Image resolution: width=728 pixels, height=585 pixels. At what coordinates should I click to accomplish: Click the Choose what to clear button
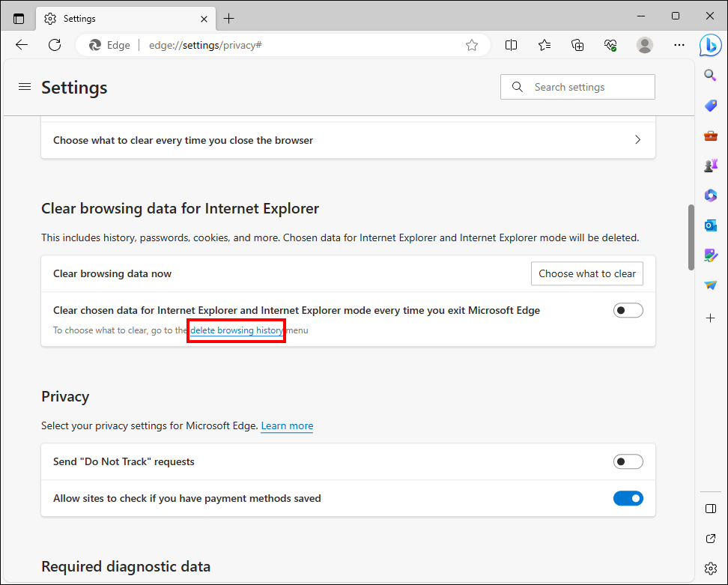coord(587,273)
